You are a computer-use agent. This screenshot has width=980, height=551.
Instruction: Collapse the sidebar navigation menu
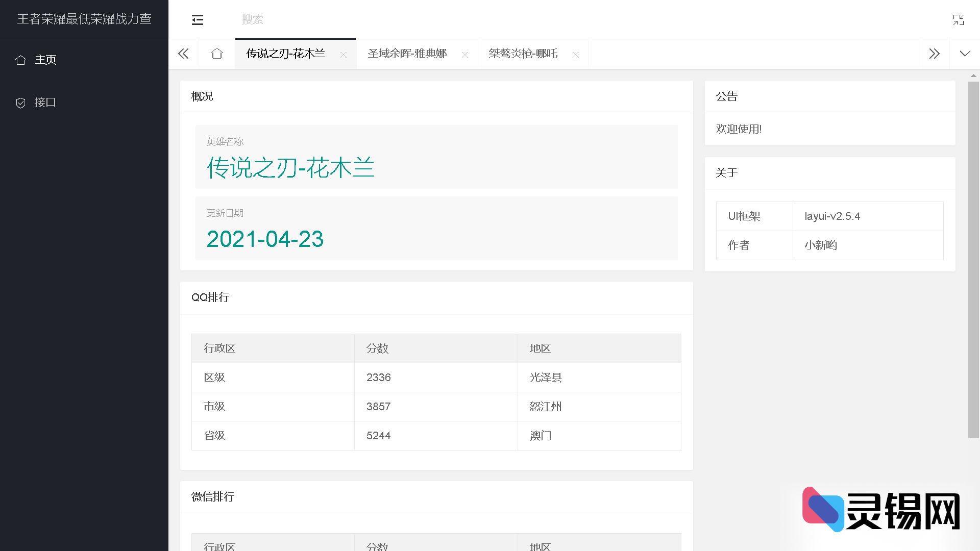point(198,20)
